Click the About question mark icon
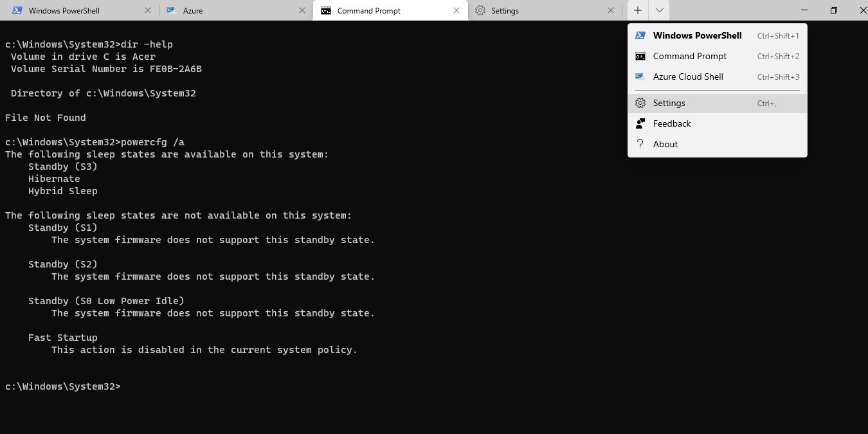868x434 pixels. [x=640, y=144]
